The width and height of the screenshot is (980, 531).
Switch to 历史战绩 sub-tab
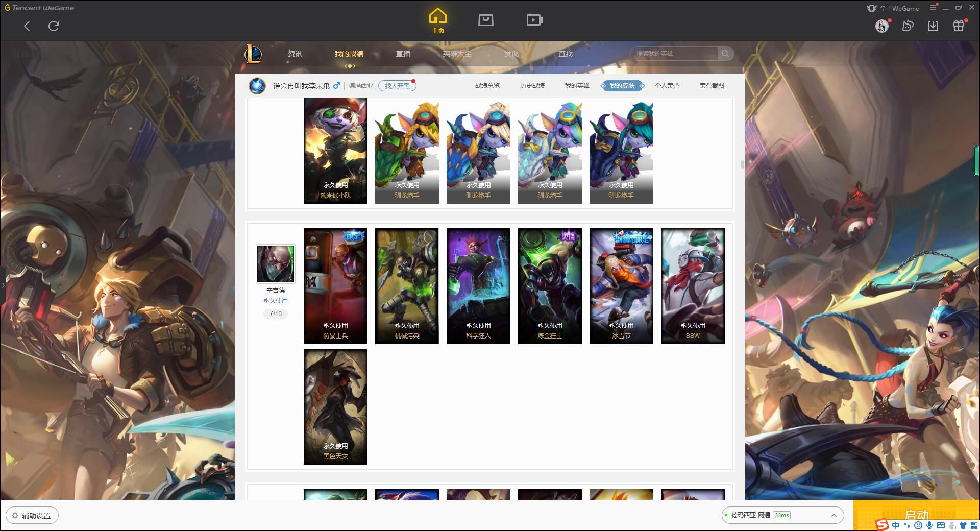click(x=532, y=86)
